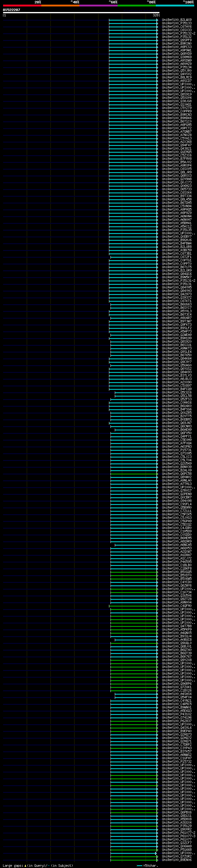Click the label UniRef100_Q84QC6
The width and height of the screenshot is (197, 868).
click(176, 274)
